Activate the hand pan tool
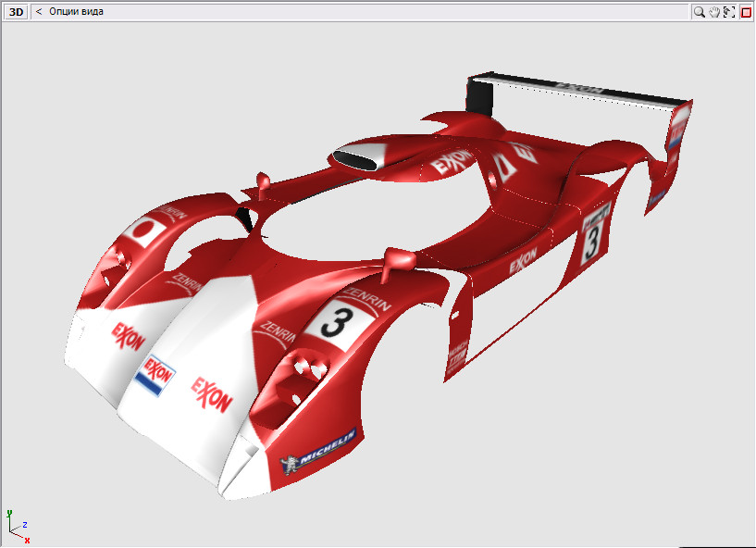The width and height of the screenshot is (756, 548). point(714,12)
